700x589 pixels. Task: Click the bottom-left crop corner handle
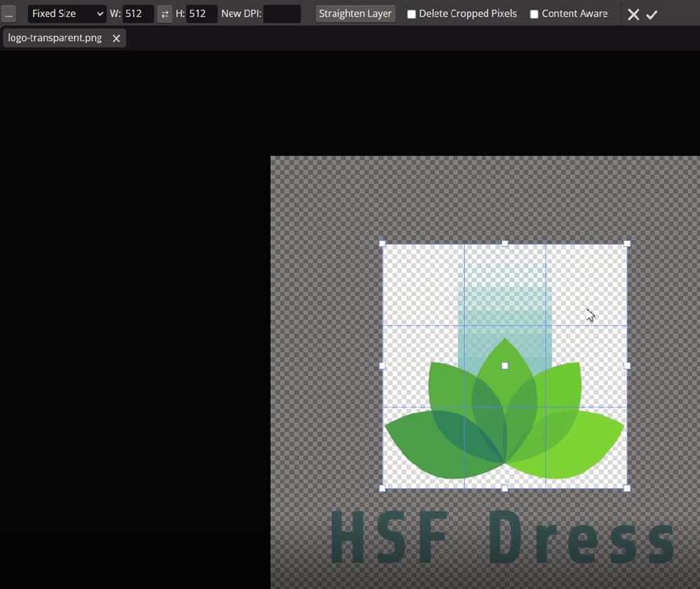click(382, 488)
